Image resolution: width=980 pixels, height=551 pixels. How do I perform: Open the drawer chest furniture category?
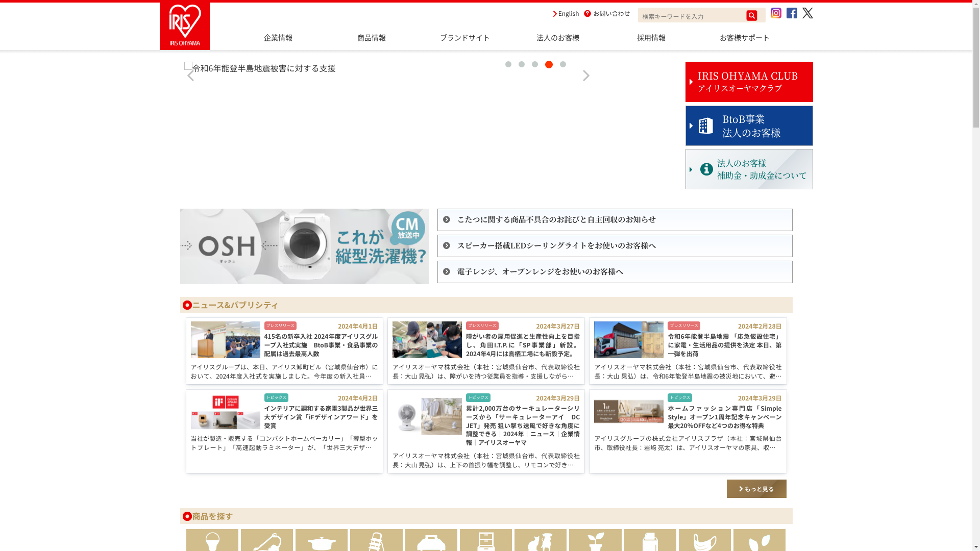pos(486,540)
